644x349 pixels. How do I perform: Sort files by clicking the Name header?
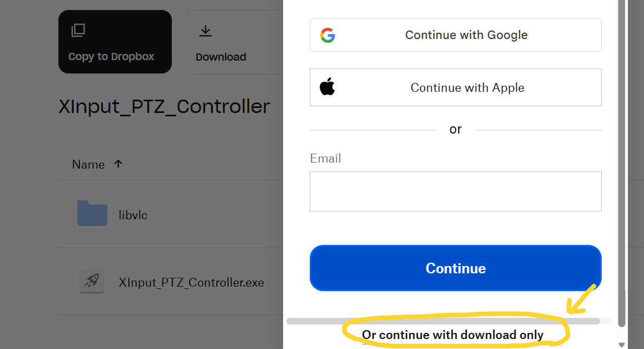[x=88, y=164]
